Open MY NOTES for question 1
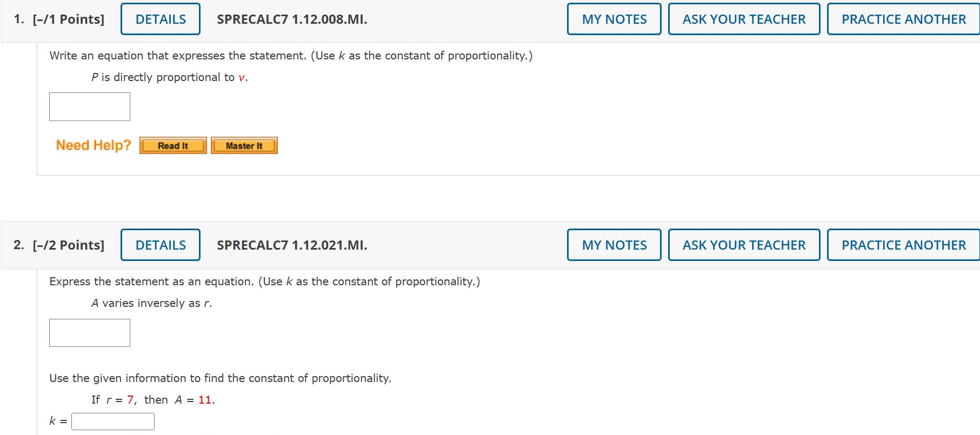 (614, 18)
